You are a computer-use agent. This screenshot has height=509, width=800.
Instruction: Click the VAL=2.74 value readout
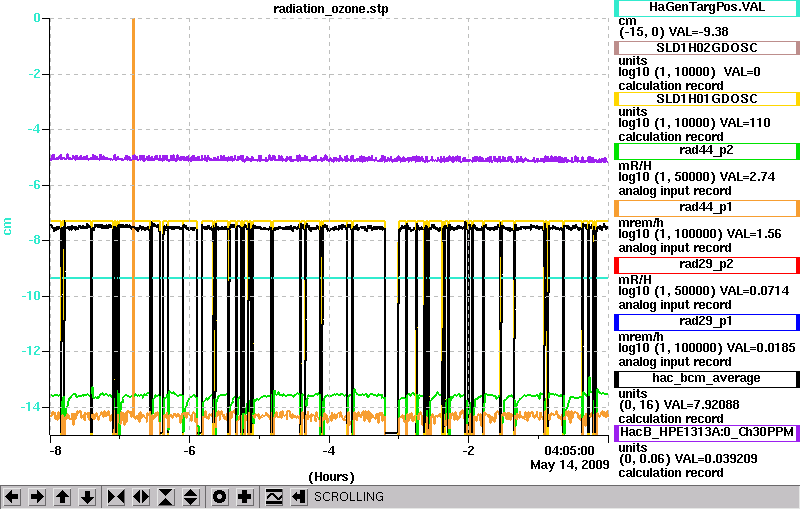[747, 177]
